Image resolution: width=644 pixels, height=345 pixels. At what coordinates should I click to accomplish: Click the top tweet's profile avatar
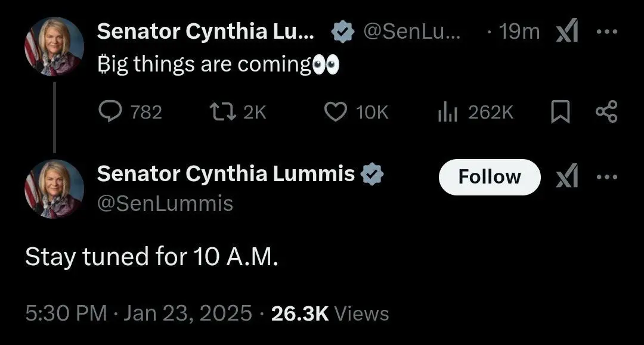pos(54,46)
